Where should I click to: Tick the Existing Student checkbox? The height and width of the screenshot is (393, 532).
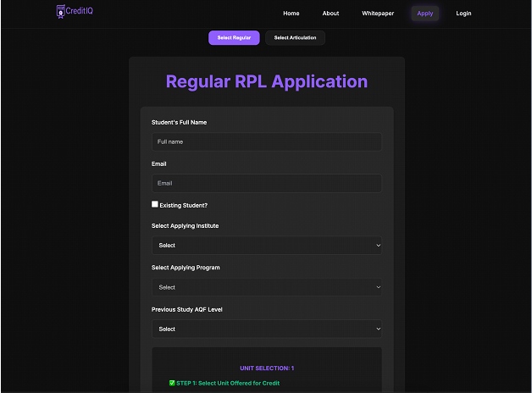click(155, 204)
